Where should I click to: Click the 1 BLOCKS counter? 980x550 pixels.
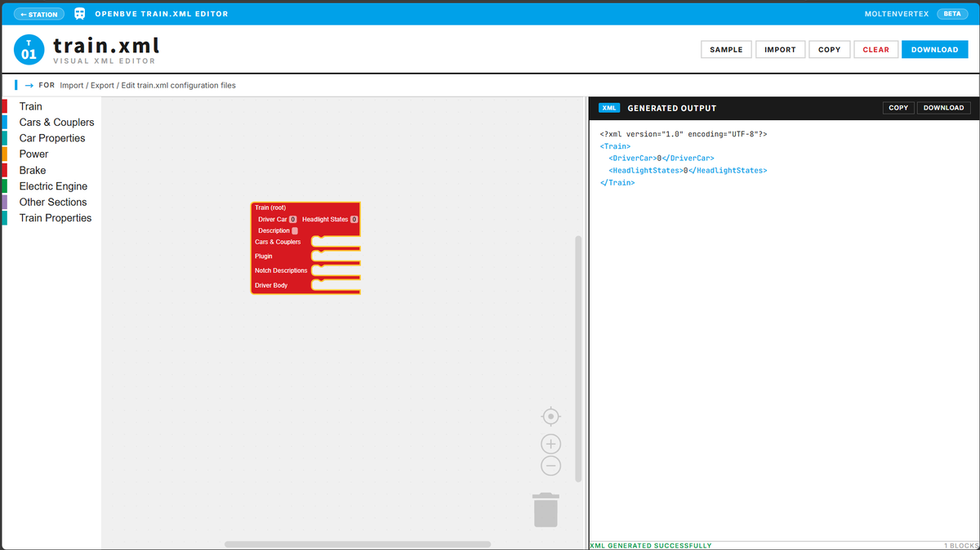(x=960, y=545)
